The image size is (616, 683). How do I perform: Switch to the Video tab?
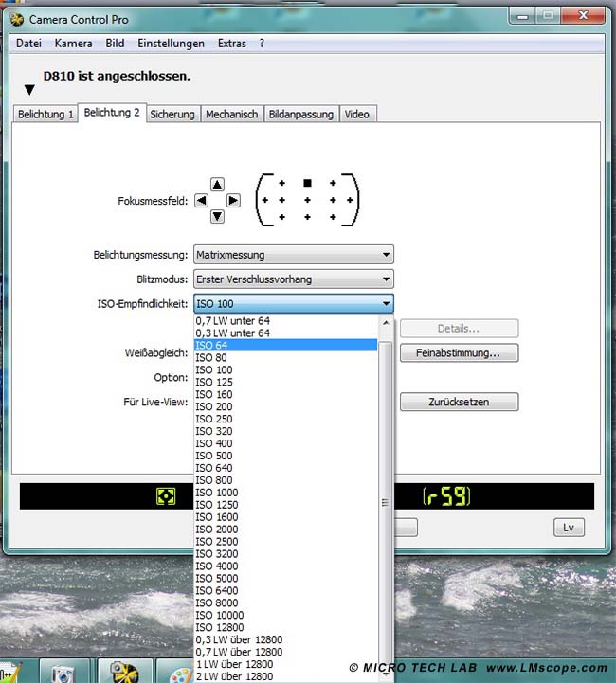356,114
